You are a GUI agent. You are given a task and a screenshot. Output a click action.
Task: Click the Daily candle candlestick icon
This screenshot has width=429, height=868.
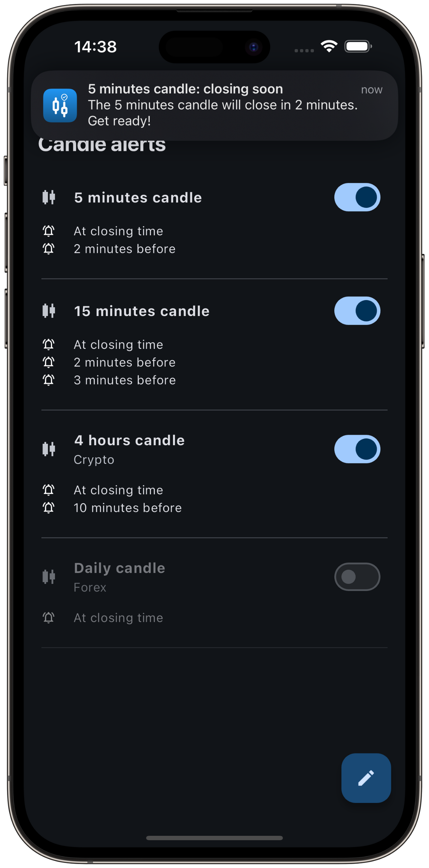49,577
